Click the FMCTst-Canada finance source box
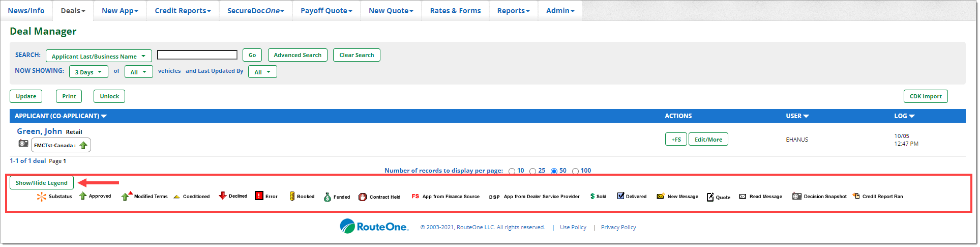Screen dimensions: 980x247 click(x=61, y=145)
